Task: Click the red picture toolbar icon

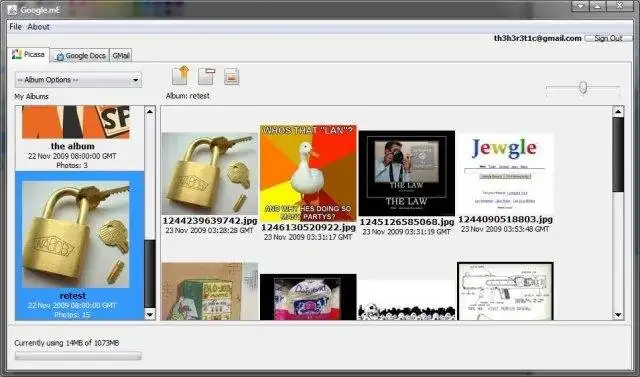Action: click(231, 77)
